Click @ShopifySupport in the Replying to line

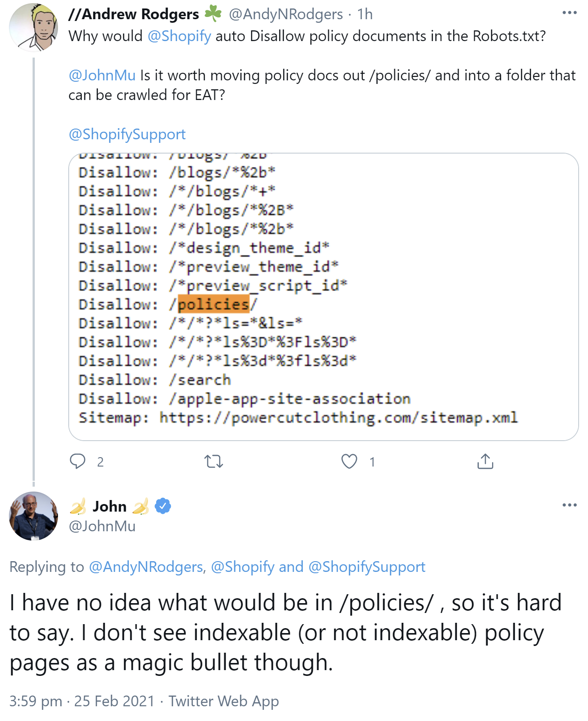point(367,567)
